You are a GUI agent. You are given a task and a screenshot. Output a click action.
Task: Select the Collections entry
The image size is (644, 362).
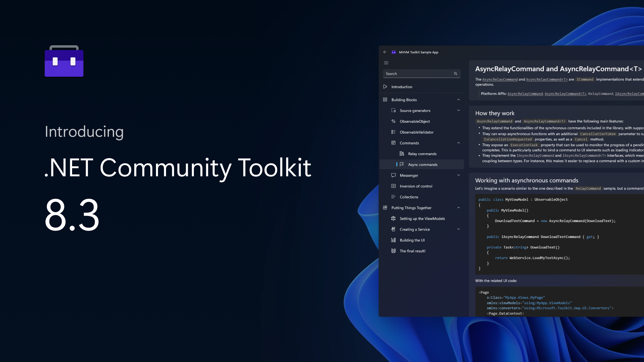pyautogui.click(x=409, y=197)
